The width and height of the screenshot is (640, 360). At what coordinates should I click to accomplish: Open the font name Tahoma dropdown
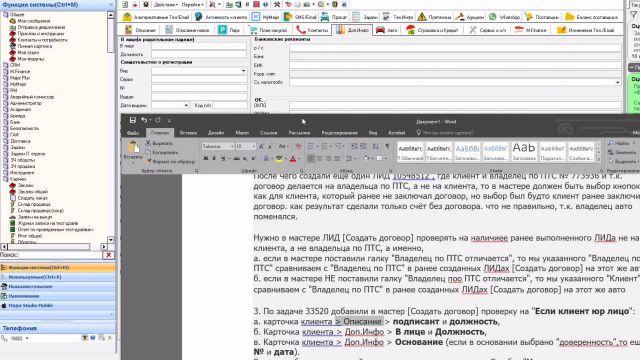click(x=232, y=146)
